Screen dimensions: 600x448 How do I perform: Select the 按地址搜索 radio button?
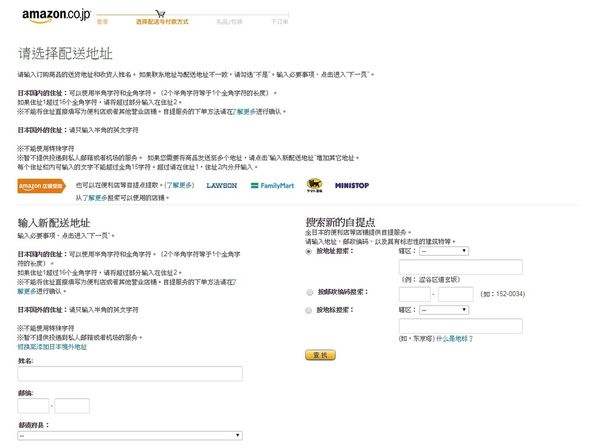coord(310,252)
